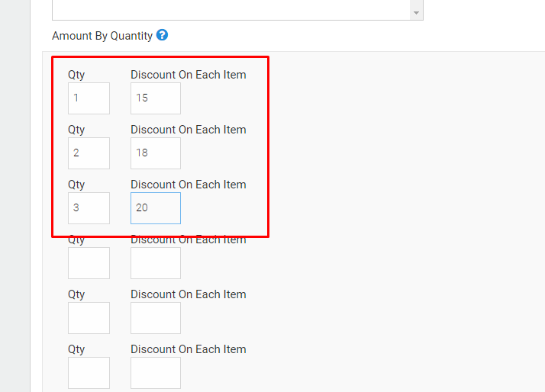The image size is (545, 392).
Task: Click the Amount By Quantity label
Action: coord(102,36)
